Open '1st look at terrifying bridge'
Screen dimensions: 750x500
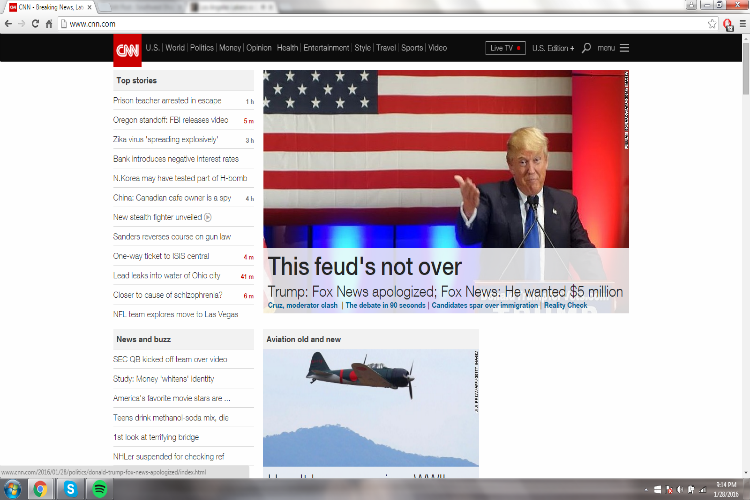pyautogui.click(x=156, y=437)
